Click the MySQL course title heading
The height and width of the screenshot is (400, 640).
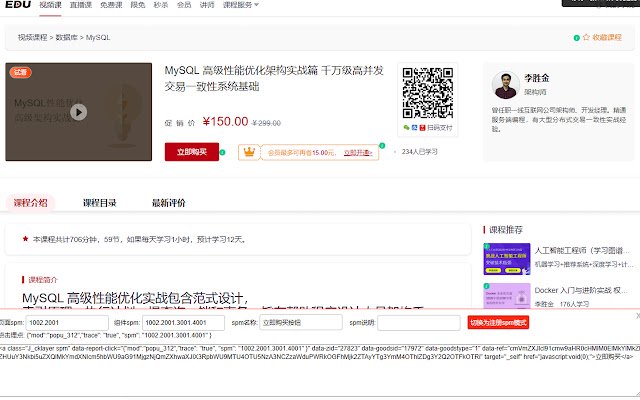(274, 78)
